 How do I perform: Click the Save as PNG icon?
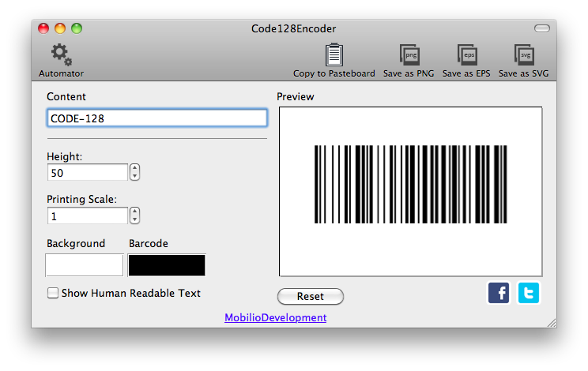pyautogui.click(x=409, y=55)
